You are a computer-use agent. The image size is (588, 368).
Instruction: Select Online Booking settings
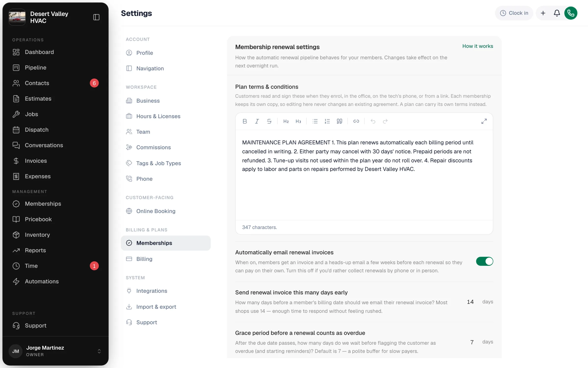click(x=166, y=211)
